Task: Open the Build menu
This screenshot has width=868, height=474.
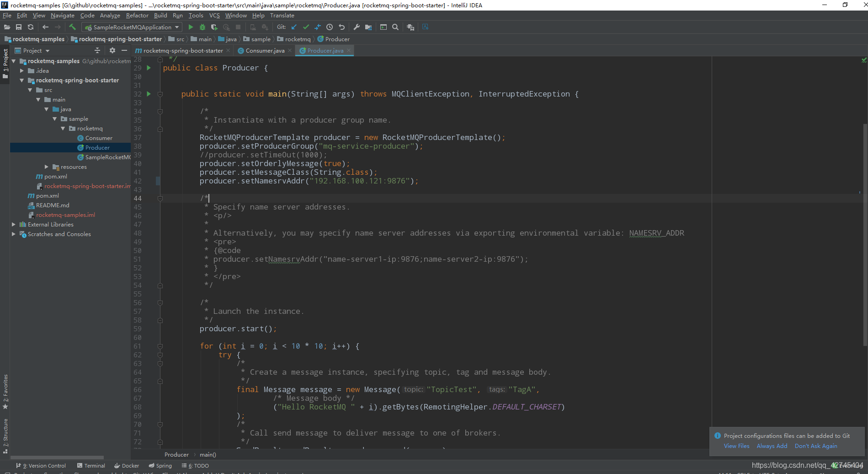Action: 160,15
